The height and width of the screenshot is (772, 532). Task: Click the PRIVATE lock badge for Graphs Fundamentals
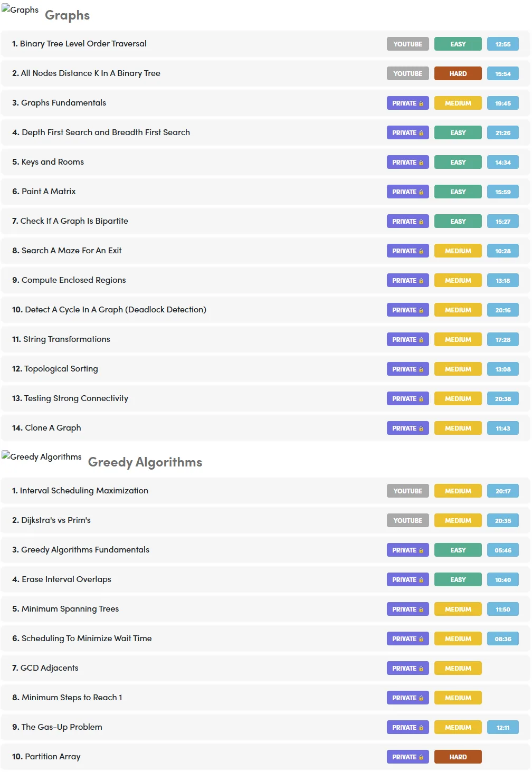click(x=407, y=103)
